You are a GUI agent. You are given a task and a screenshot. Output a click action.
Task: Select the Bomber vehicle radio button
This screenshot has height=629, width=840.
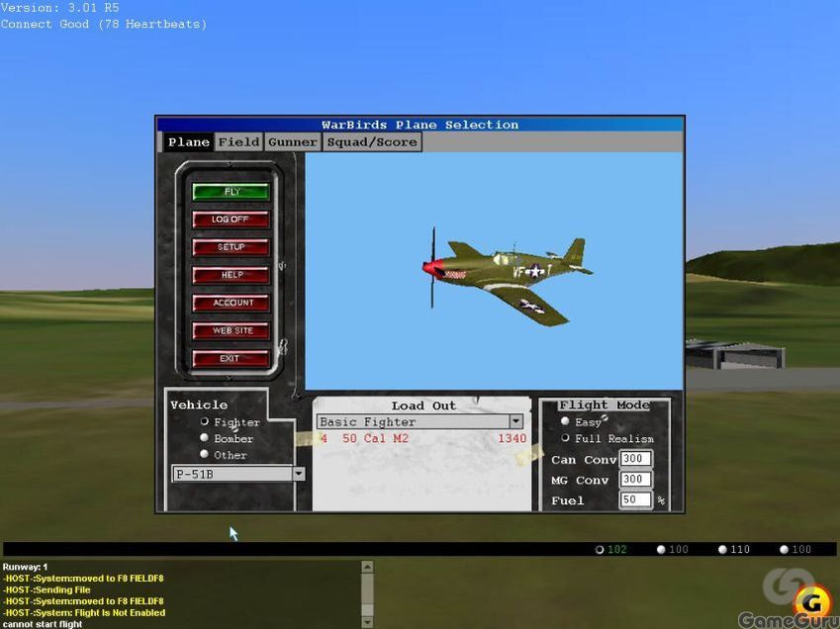[204, 438]
